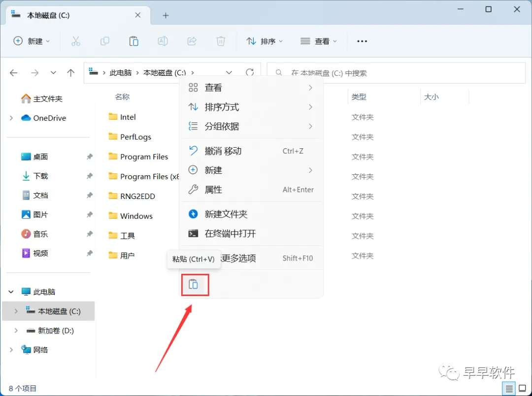
Task: Choose 新建文件夹 in context menu
Action: tap(251, 214)
